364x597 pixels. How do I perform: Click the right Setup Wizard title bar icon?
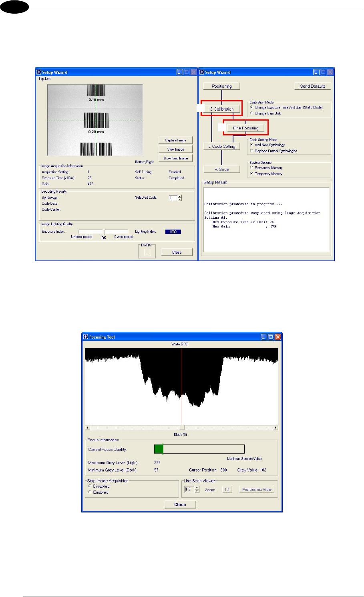click(x=202, y=72)
